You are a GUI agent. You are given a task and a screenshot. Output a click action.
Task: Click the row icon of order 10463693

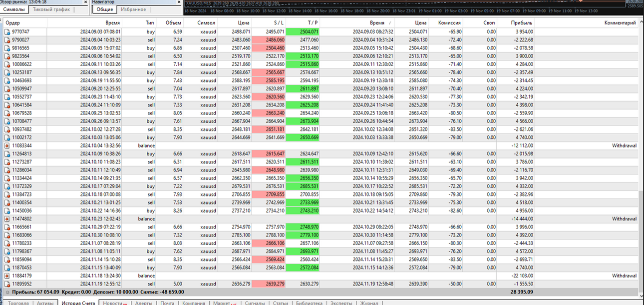click(7, 80)
